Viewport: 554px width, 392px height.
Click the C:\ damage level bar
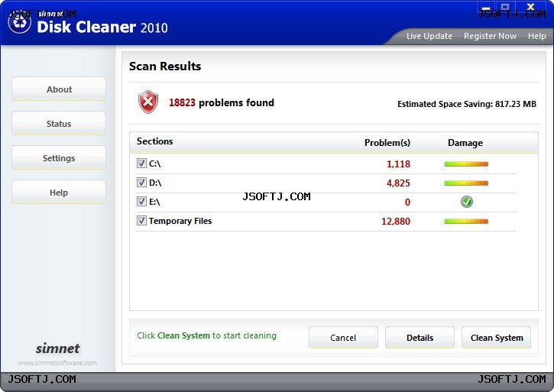click(466, 164)
